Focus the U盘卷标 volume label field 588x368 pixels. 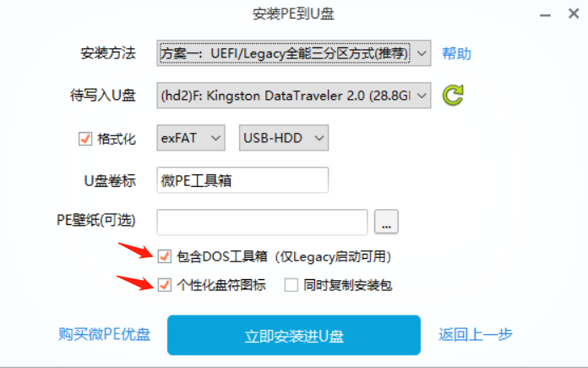pyautogui.click(x=242, y=180)
